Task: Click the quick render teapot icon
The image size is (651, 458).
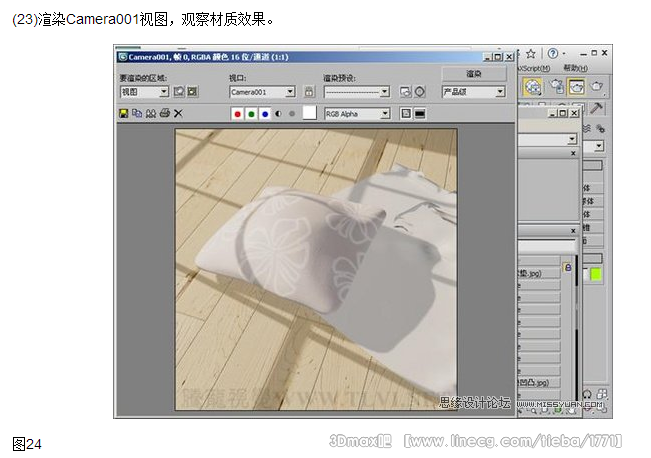Action: click(x=597, y=86)
